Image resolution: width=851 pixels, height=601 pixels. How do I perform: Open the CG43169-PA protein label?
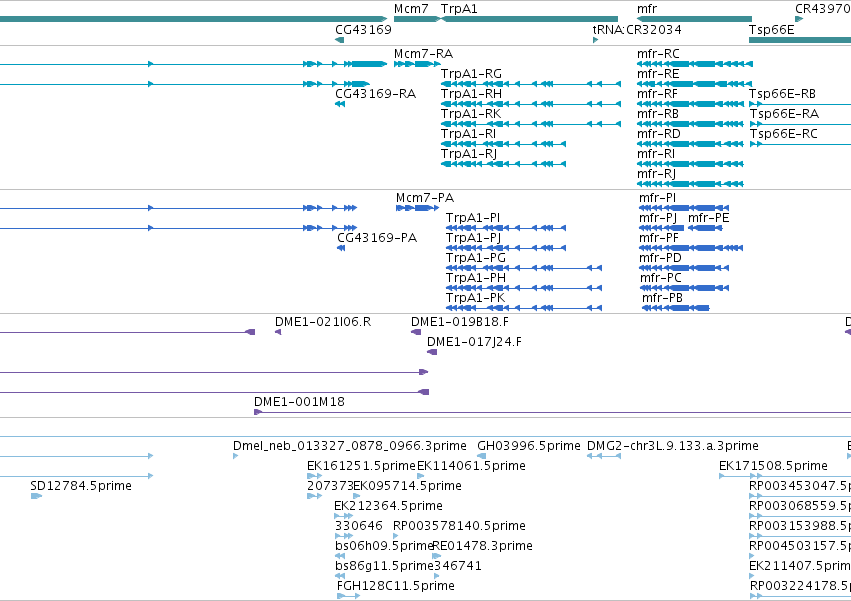[x=377, y=238]
